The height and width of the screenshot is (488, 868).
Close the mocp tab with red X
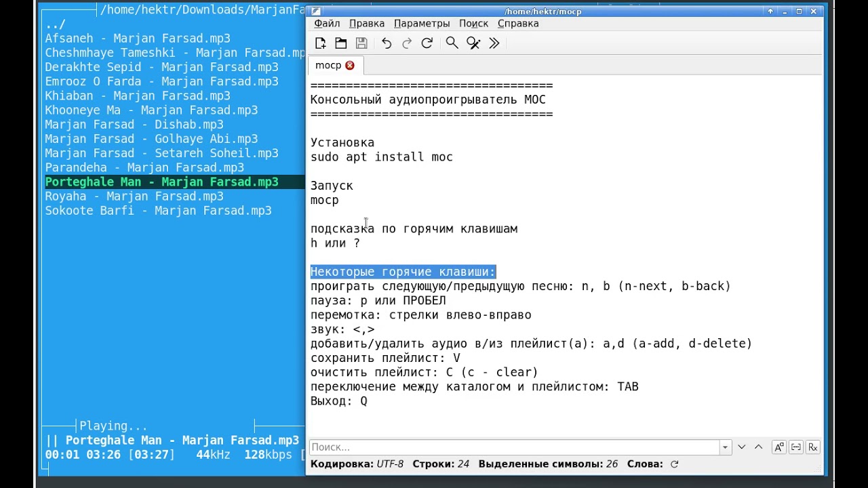click(350, 65)
